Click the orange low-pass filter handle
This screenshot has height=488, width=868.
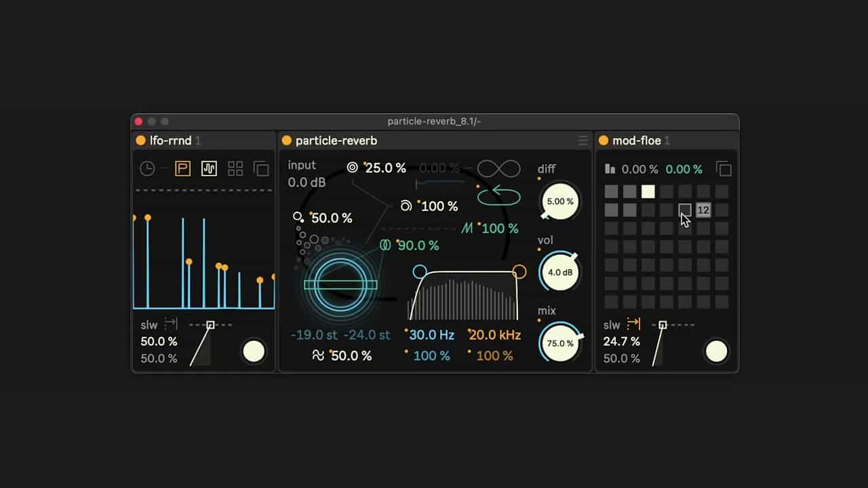[519, 272]
